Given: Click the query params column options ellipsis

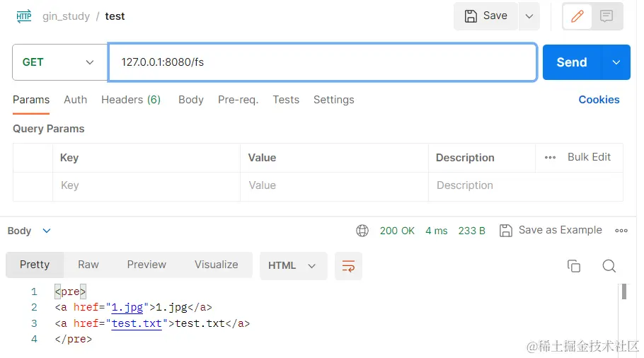Looking at the screenshot, I should [550, 158].
